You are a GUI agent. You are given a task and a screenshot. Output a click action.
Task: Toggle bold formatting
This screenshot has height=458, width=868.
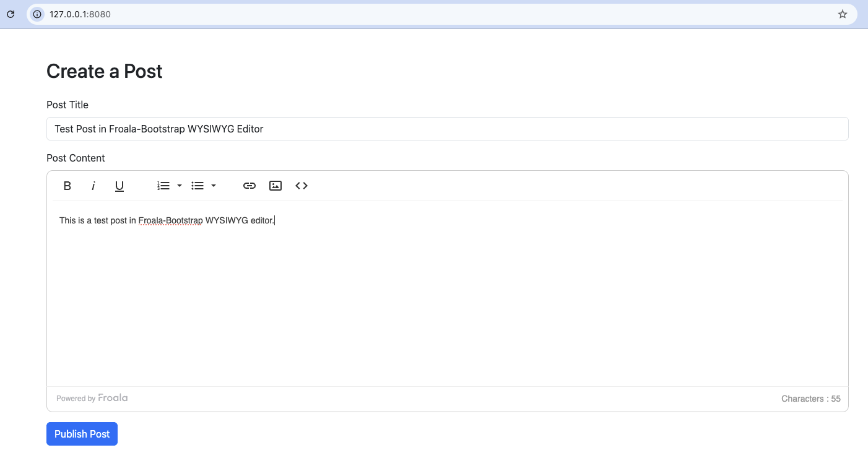[67, 185]
